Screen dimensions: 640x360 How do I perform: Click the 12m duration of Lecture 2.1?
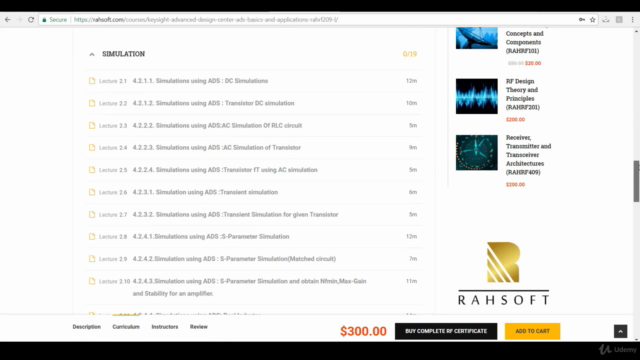(x=411, y=81)
